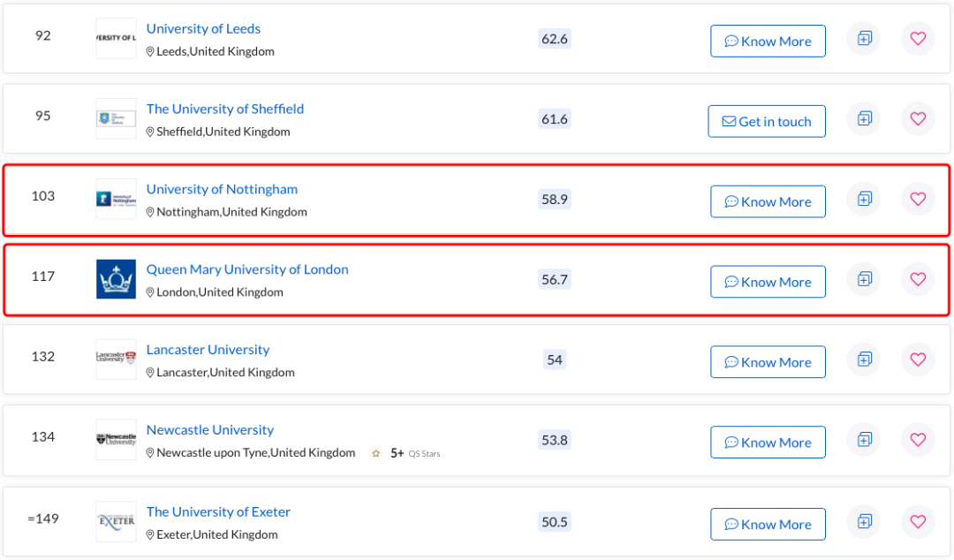954x560 pixels.
Task: Click heart icon for Queen Mary University
Action: (x=918, y=279)
